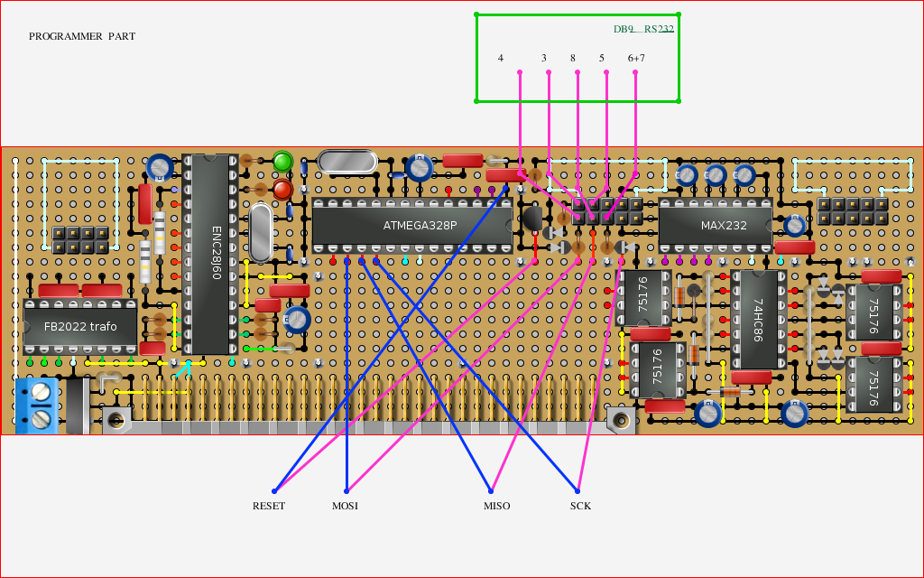Screen dimensions: 924x578
Task: Click DB9 pin number 4 label
Action: (500, 58)
